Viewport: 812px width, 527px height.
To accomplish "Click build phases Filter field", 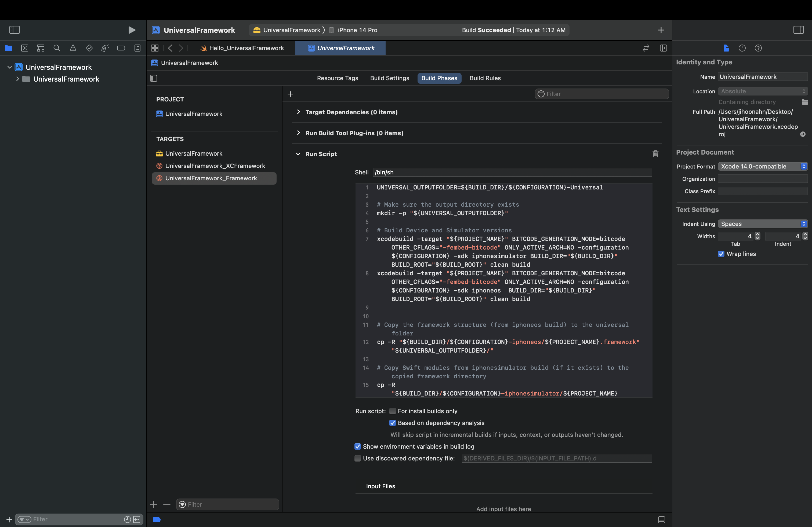I will pos(602,94).
